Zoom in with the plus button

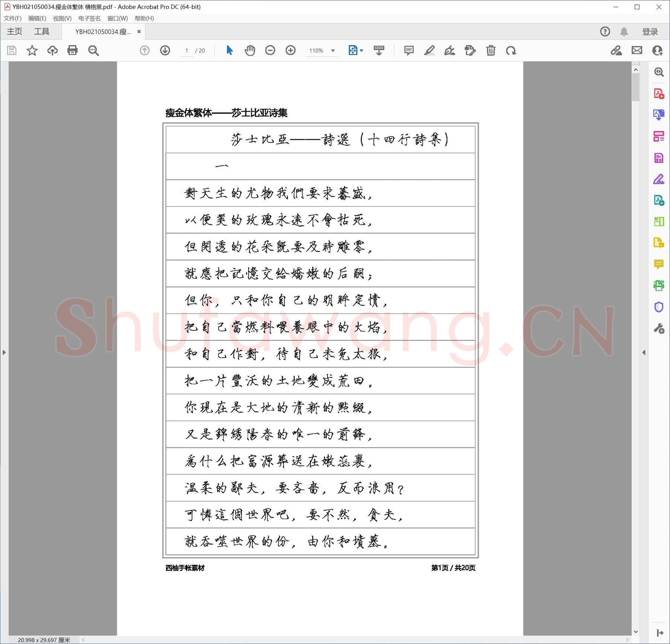290,50
